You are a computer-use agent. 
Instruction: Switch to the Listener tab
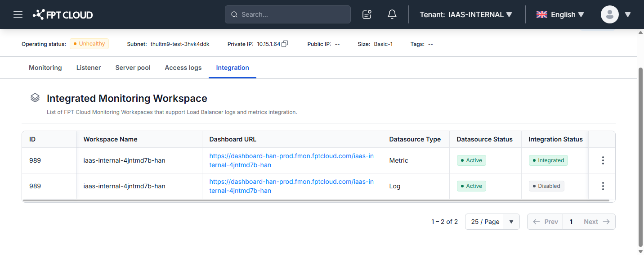point(89,68)
